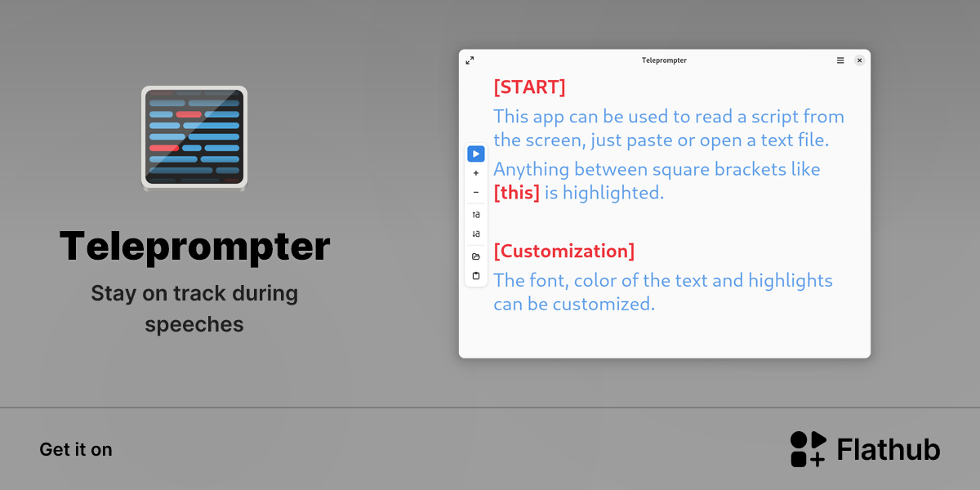Click the [Customization] heading in the script
The height and width of the screenshot is (490, 980).
point(563,251)
